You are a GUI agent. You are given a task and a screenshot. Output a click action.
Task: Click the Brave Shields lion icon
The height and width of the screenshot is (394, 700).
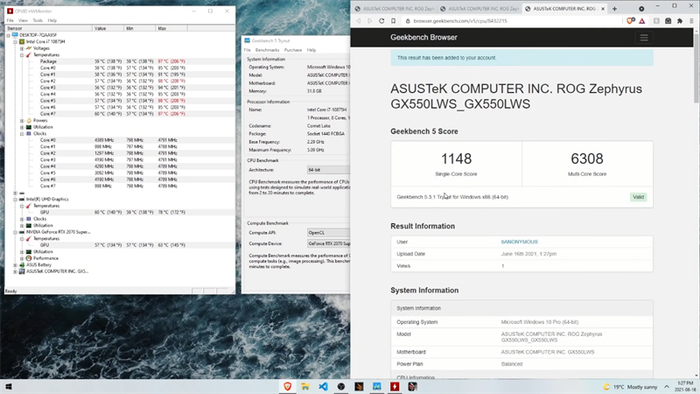click(630, 21)
